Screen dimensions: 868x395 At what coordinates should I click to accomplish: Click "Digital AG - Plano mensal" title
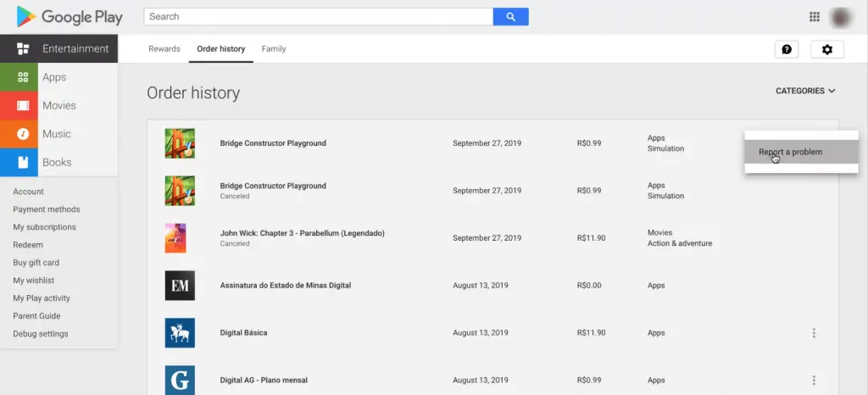click(x=264, y=380)
